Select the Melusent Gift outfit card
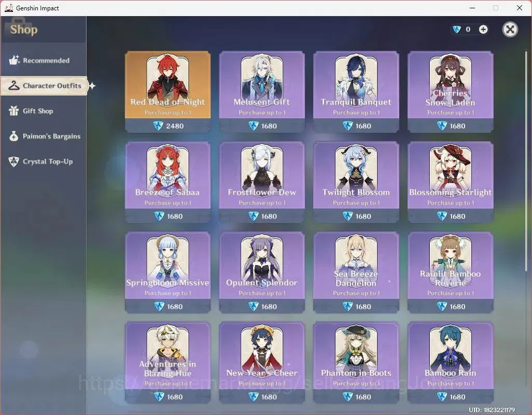Screen dimensions: 532x415 (262, 92)
